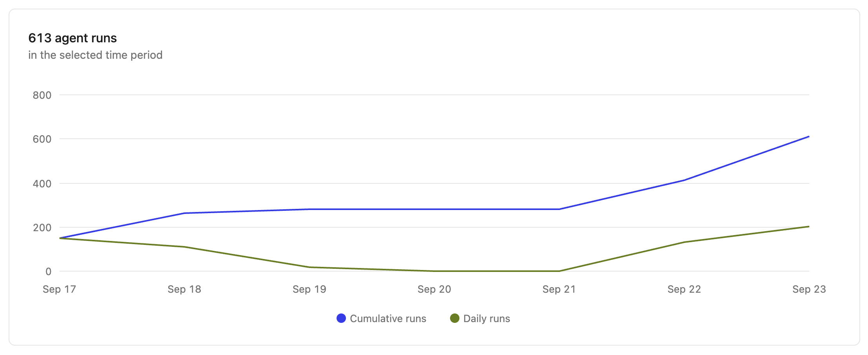Select the Sep 19 date label
The image size is (868, 355).
pyautogui.click(x=309, y=289)
